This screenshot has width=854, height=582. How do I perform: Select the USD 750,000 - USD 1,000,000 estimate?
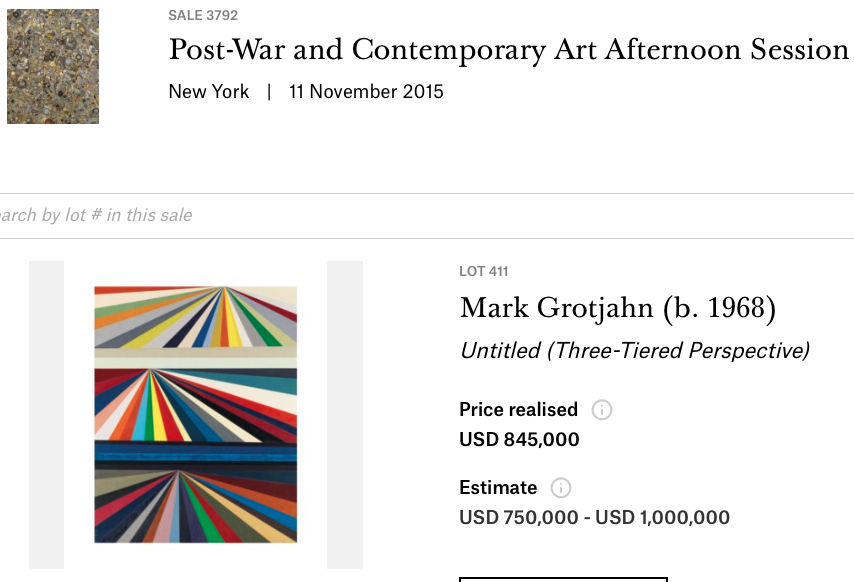pyautogui.click(x=594, y=517)
